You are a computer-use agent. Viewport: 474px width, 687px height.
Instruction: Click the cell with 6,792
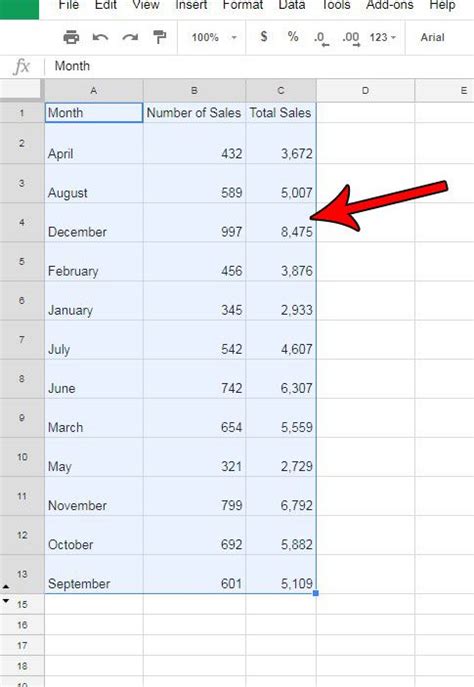tap(281, 496)
